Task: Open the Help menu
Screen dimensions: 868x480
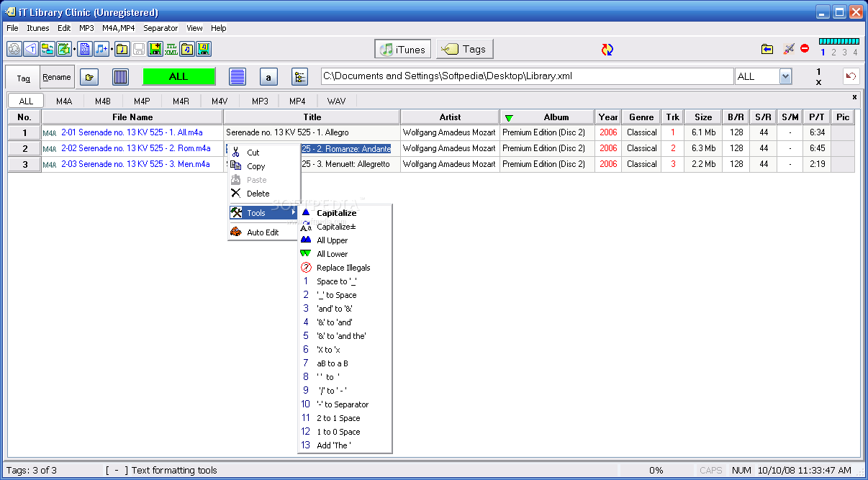Action: (219, 28)
